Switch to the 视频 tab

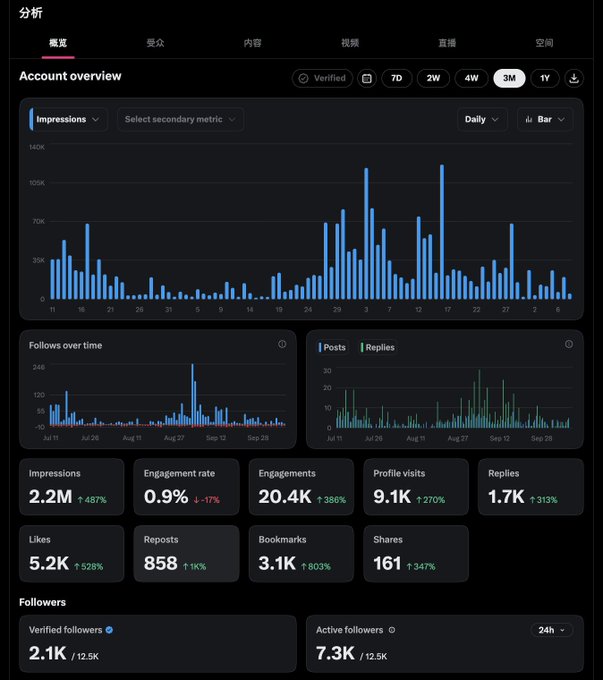pos(350,43)
